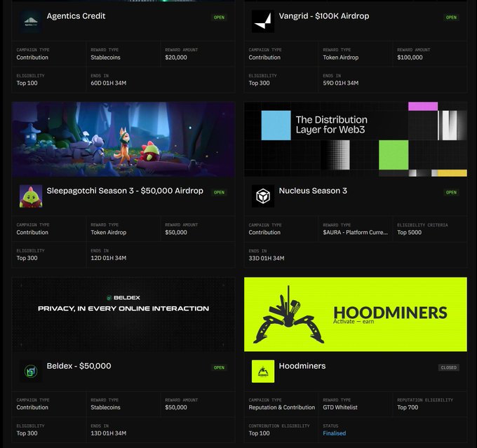This screenshot has height=448, width=477.
Task: Click Contribution campaign type on Nucleus
Action: (x=264, y=232)
